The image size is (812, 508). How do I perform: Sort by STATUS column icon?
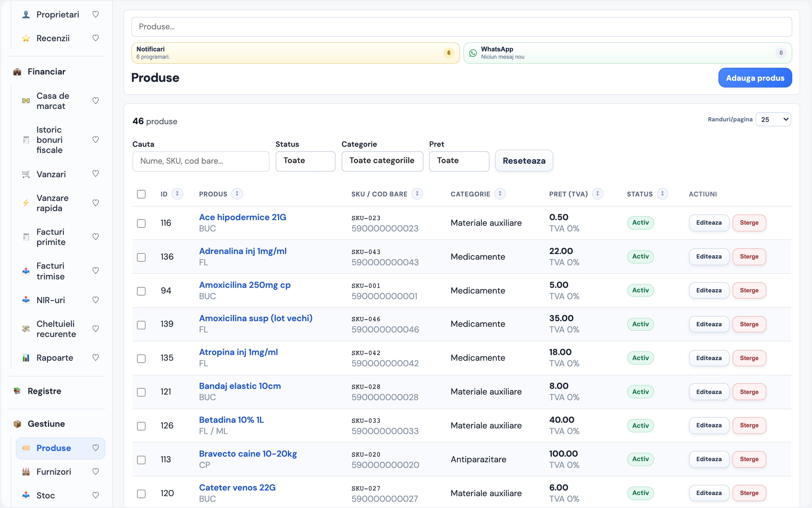[662, 194]
